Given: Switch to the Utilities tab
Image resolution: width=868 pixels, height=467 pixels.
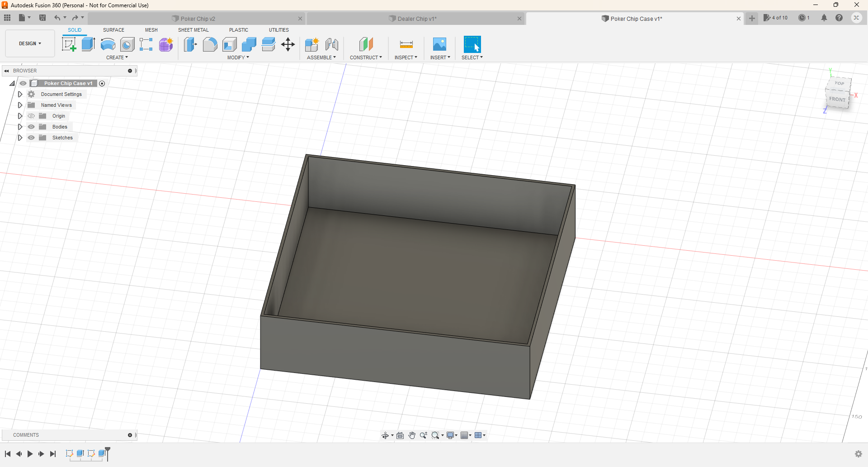Looking at the screenshot, I should (279, 30).
